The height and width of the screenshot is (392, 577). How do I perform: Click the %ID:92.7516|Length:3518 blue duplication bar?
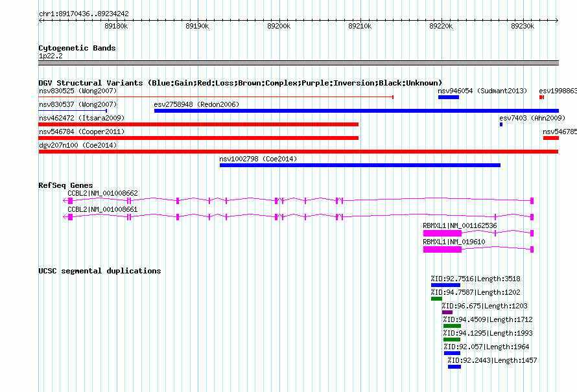pos(445,285)
